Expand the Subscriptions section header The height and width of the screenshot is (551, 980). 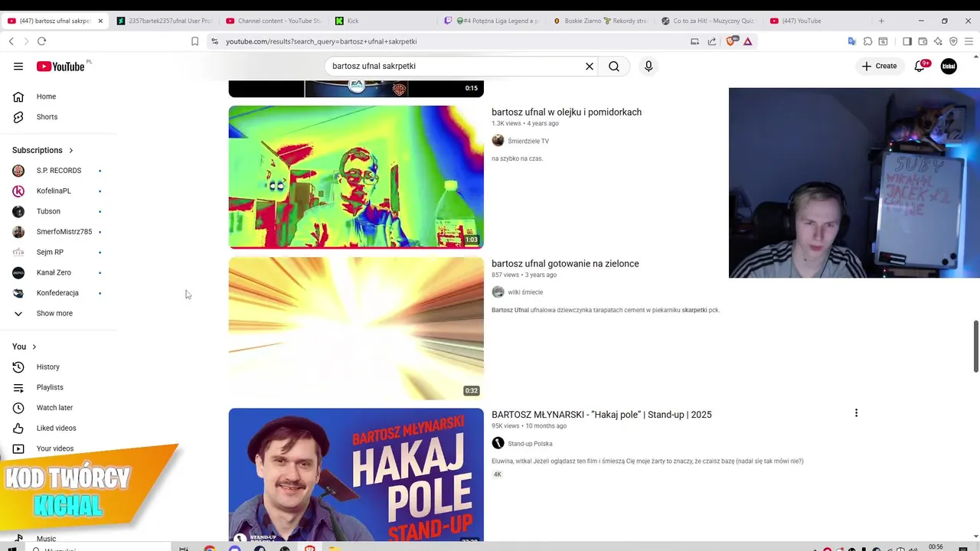43,150
